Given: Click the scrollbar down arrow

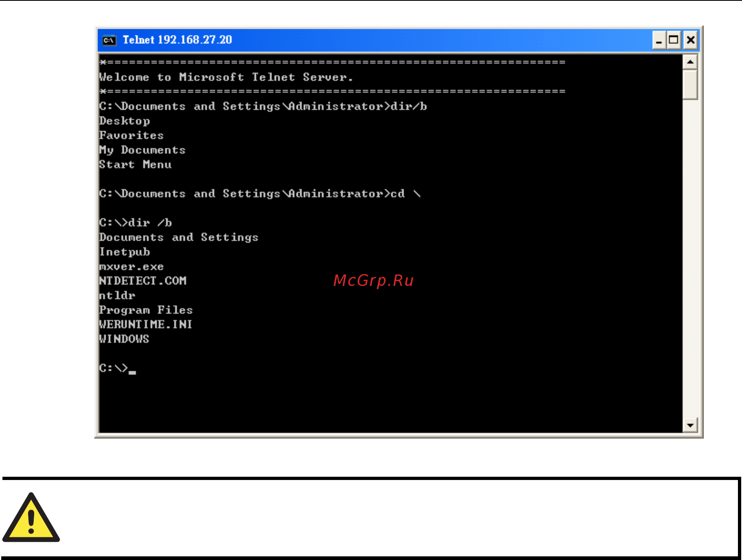Looking at the screenshot, I should click(x=690, y=425).
